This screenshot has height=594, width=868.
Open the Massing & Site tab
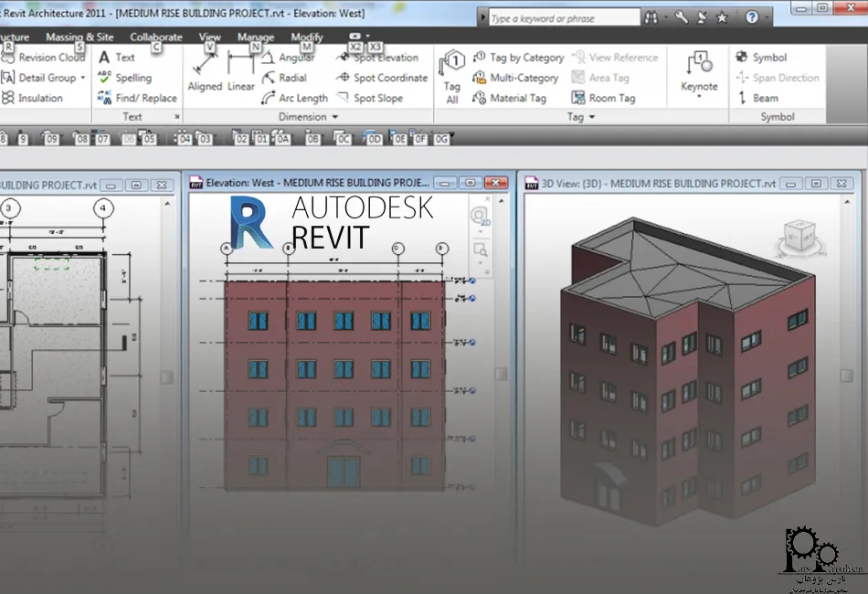[79, 37]
